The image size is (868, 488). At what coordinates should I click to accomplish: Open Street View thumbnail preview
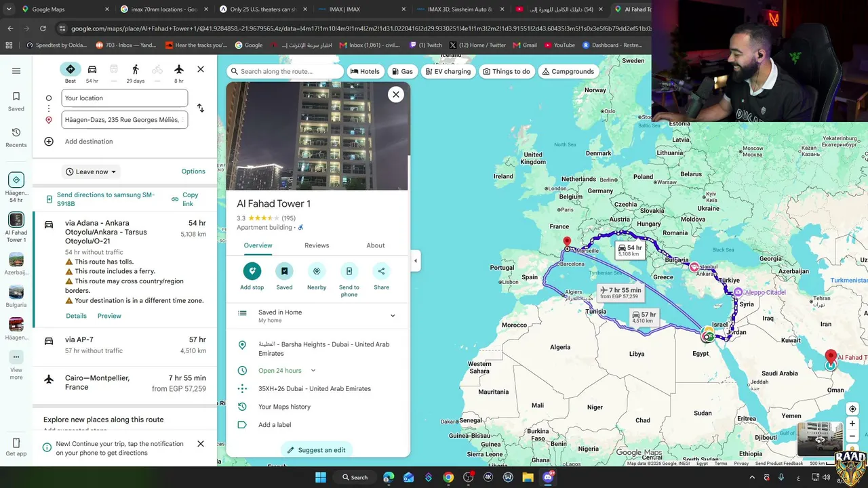tap(820, 439)
